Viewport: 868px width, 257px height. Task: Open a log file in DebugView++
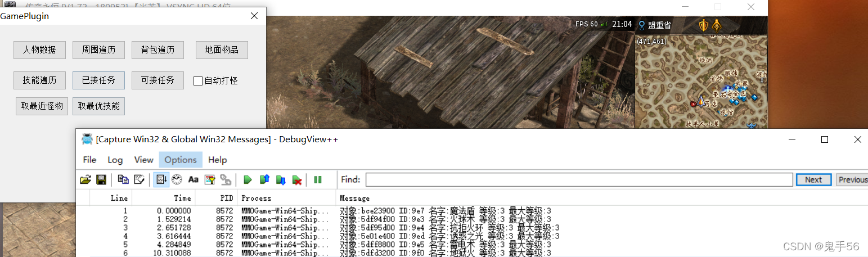(x=86, y=180)
